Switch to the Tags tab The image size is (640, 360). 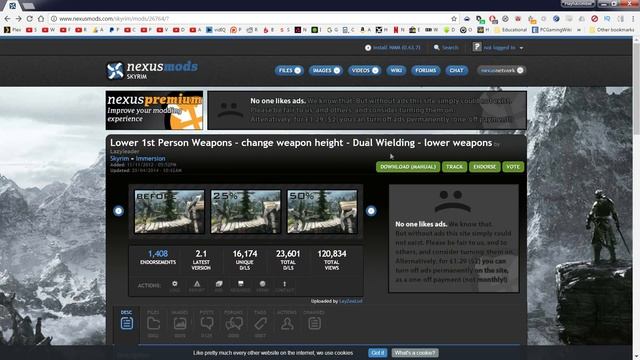tap(260, 324)
